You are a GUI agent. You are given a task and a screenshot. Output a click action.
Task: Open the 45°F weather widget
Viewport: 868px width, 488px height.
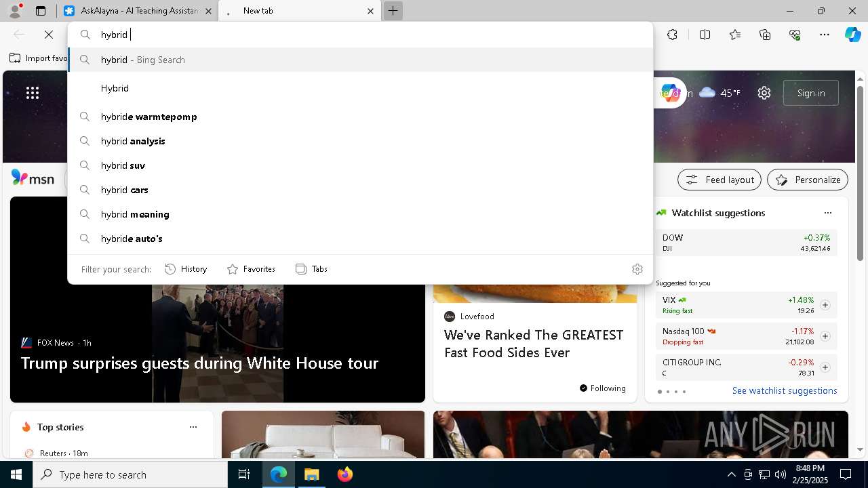click(x=720, y=93)
